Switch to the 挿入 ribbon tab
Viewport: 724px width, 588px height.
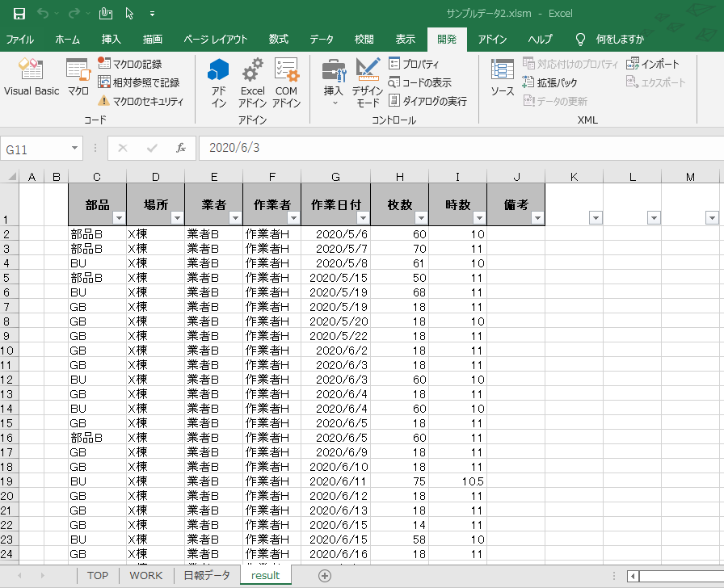pos(112,40)
